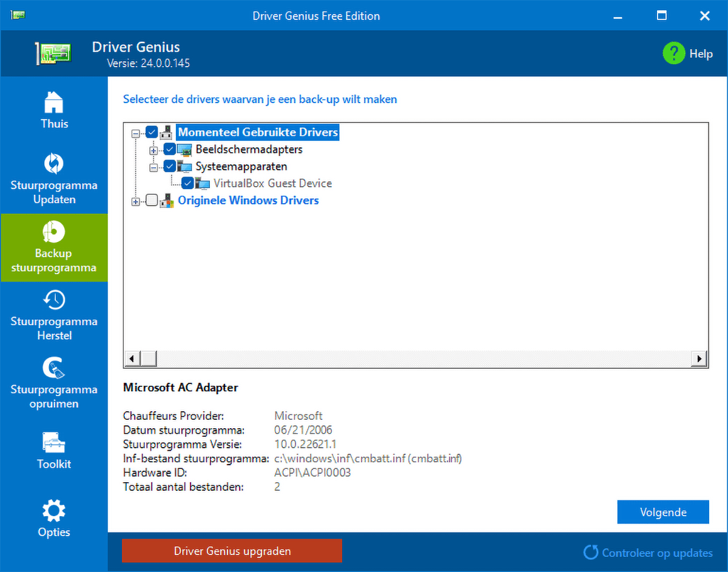The image size is (728, 572).
Task: Open the Toolkit toolbox icon
Action: [x=54, y=443]
